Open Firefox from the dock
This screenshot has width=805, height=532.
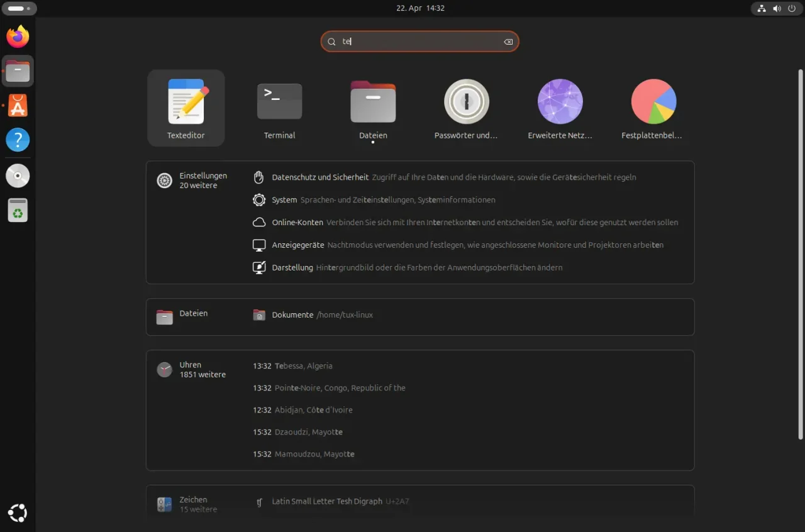pos(18,36)
